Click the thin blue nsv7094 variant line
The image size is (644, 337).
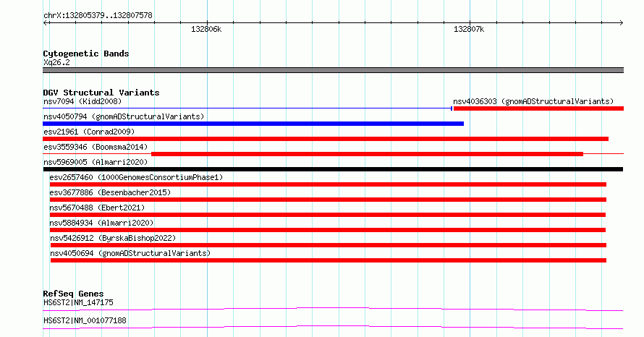click(x=247, y=108)
